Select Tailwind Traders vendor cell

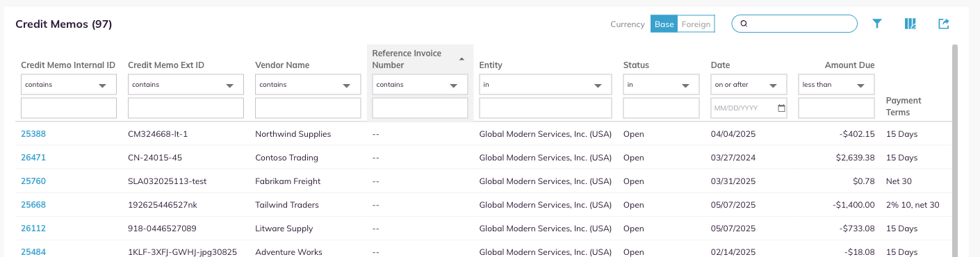coord(287,205)
